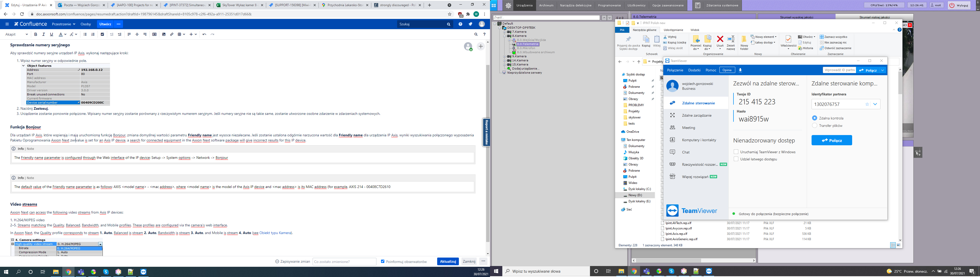Click the TeamViewer download update icon
This screenshot has height=277, width=980.
tap(740, 70)
